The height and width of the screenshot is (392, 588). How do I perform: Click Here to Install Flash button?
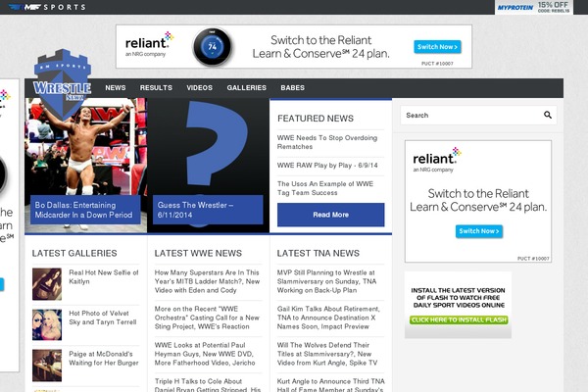pyautogui.click(x=459, y=320)
